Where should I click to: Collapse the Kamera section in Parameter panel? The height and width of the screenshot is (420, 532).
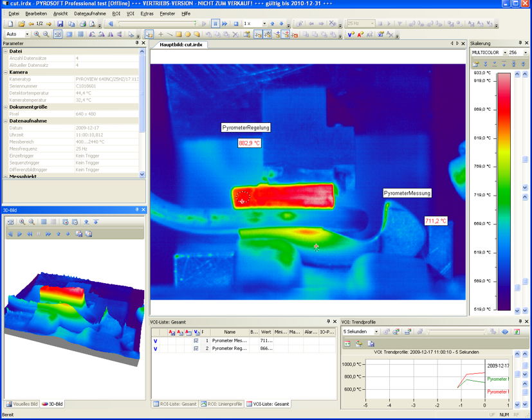[x=6, y=72]
